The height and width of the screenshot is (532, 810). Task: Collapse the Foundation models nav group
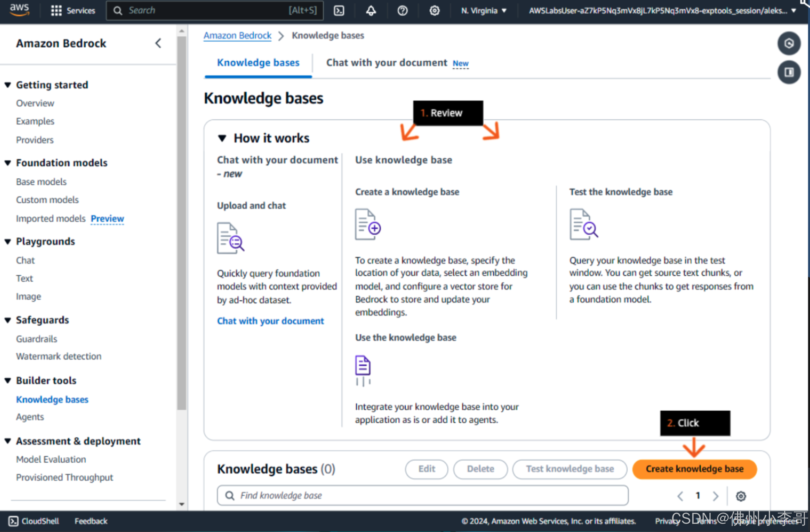click(8, 163)
